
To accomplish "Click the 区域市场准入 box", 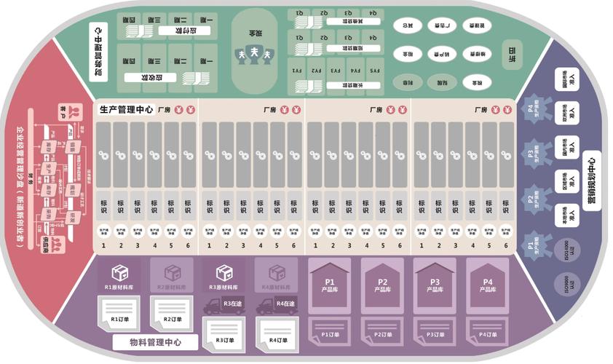I will [567, 181].
